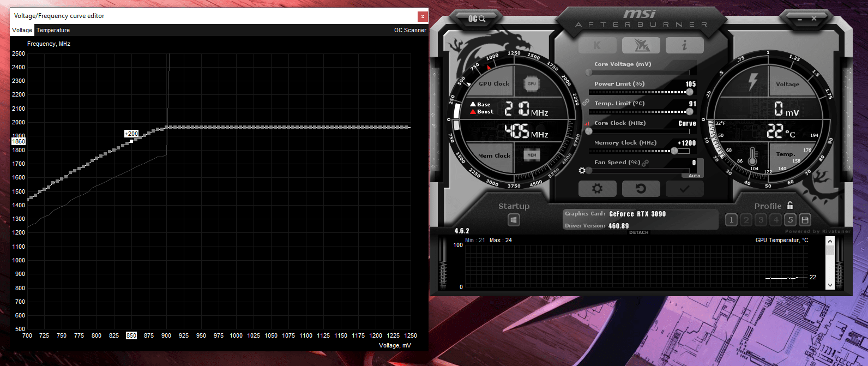The width and height of the screenshot is (868, 366).
Task: Open the MSI jet logo button
Action: (x=641, y=46)
